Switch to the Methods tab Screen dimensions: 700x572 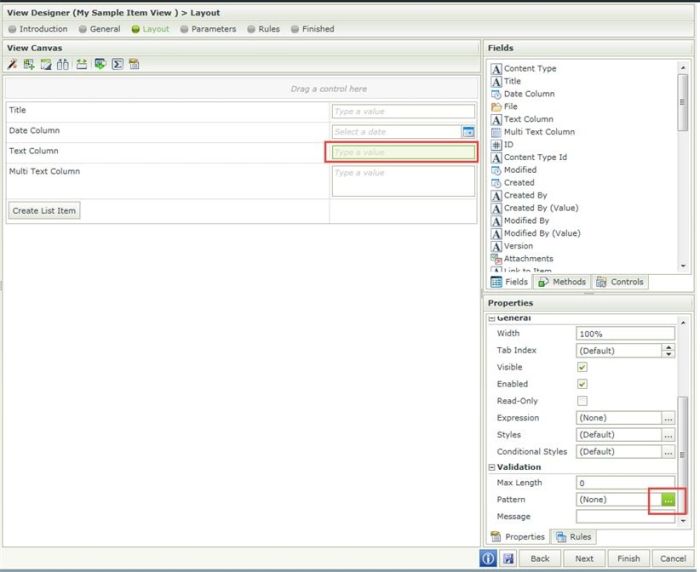coord(562,282)
